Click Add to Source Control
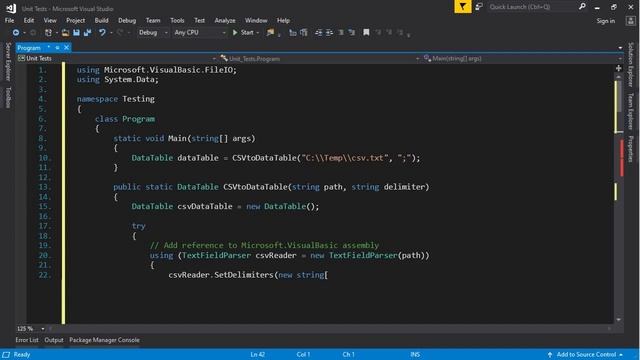The height and width of the screenshot is (360, 640). click(586, 354)
